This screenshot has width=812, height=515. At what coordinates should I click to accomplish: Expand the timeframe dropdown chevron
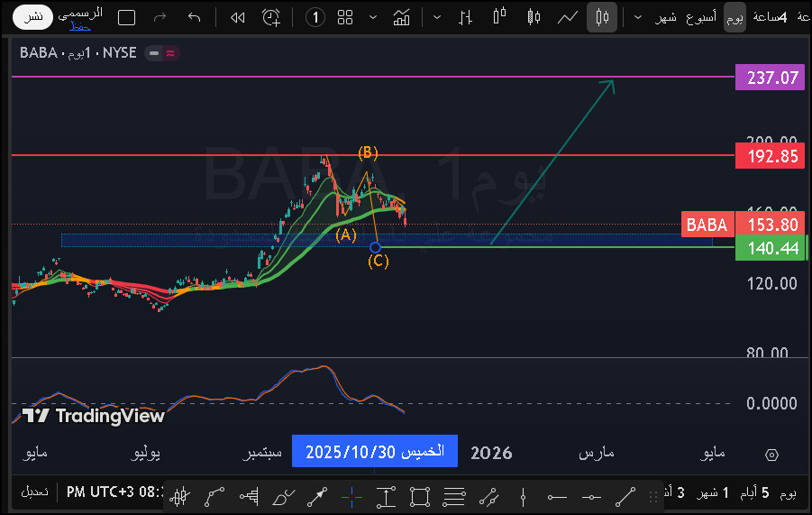click(x=638, y=18)
